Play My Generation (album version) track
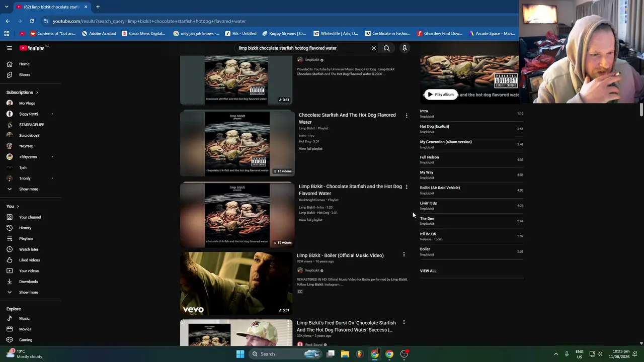This screenshot has width=644, height=362. click(471, 144)
